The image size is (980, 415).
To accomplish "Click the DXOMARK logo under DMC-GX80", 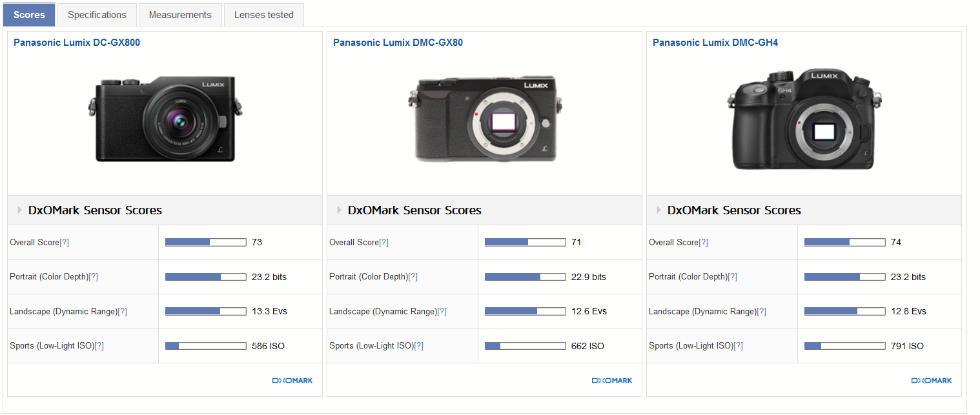I will (x=612, y=381).
